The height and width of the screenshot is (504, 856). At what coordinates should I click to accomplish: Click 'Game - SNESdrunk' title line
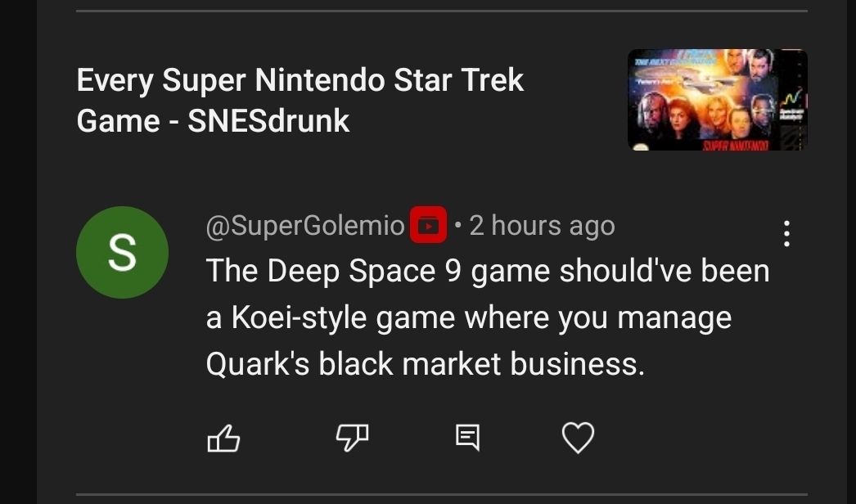213,121
